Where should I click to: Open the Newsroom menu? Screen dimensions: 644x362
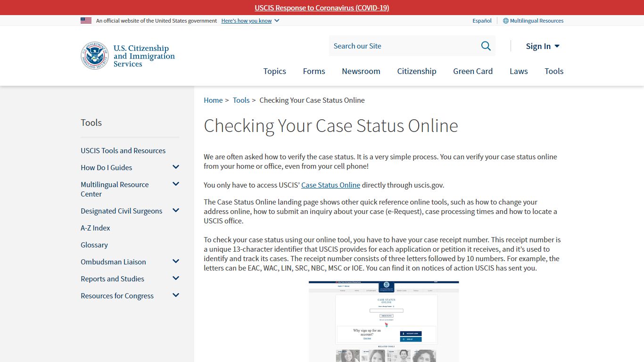(x=361, y=71)
